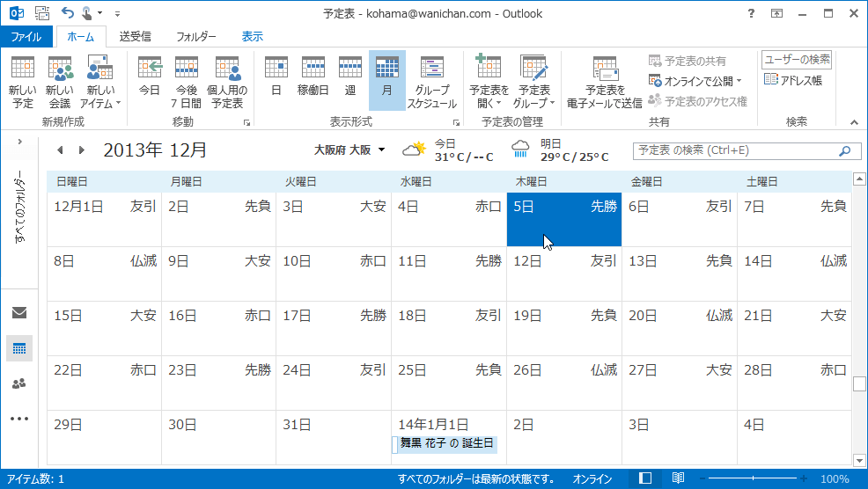Click 予定表の共有
This screenshot has width=868, height=489.
[x=687, y=61]
